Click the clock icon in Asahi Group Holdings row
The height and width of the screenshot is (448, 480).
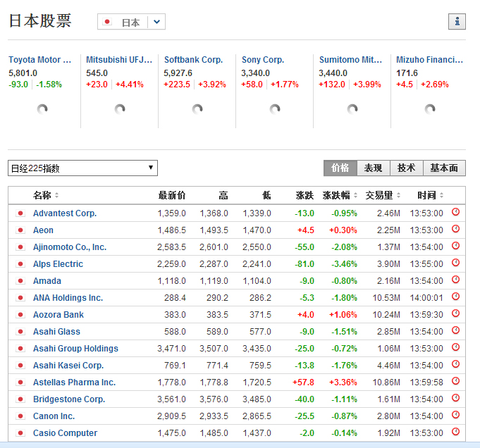[456, 347]
